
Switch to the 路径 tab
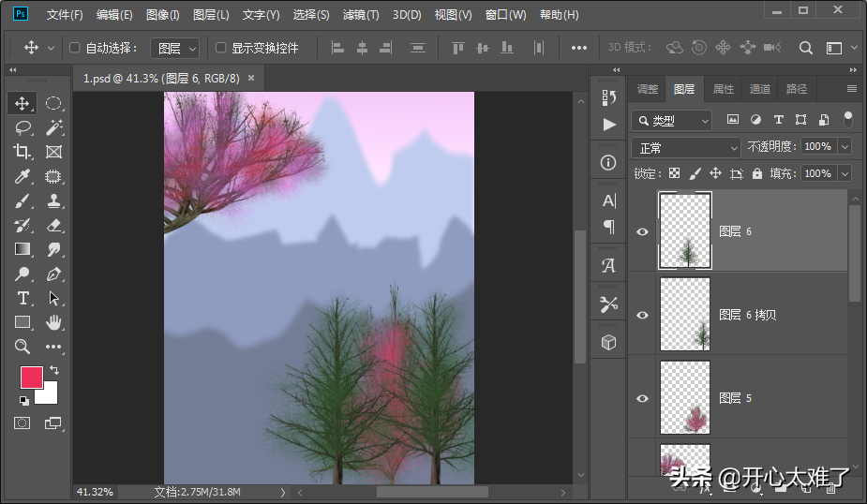click(x=796, y=89)
